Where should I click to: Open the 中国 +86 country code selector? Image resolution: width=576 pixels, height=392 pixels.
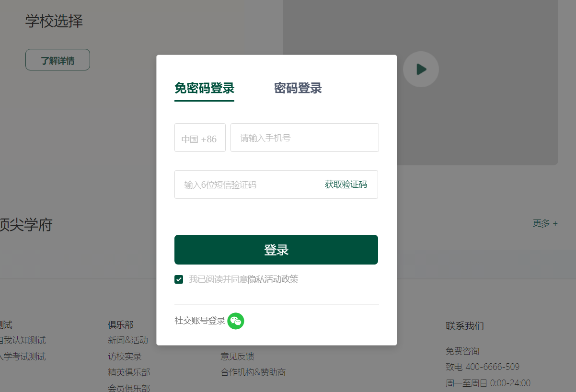click(200, 138)
